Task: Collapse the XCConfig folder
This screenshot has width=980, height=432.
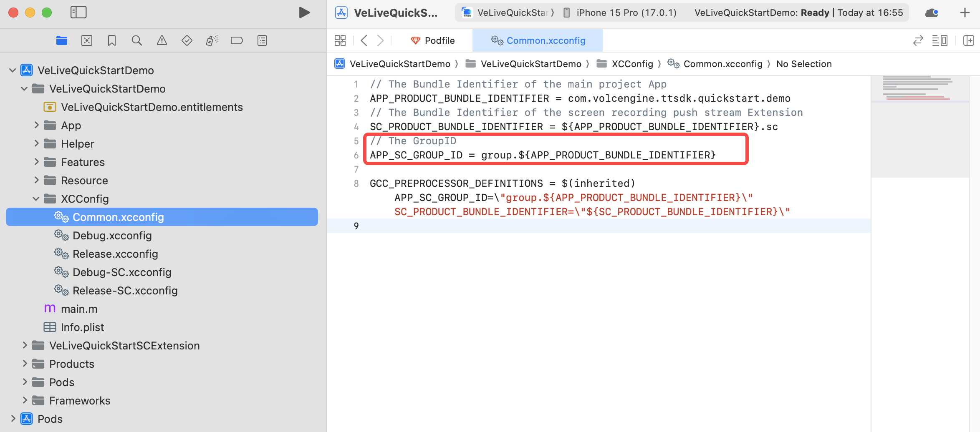Action: (x=36, y=199)
